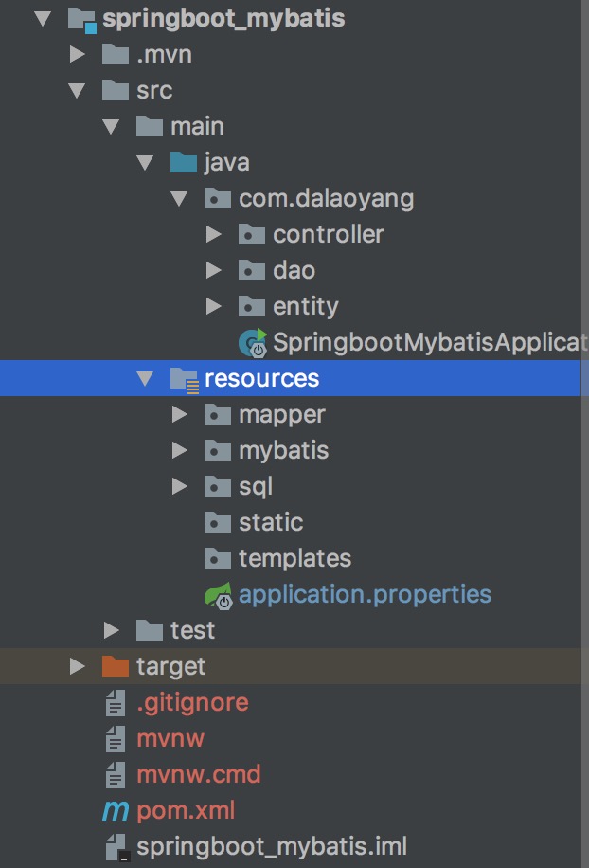This screenshot has height=868, width=589.
Task: Click the application.properties Spring leaf icon
Action: (219, 596)
